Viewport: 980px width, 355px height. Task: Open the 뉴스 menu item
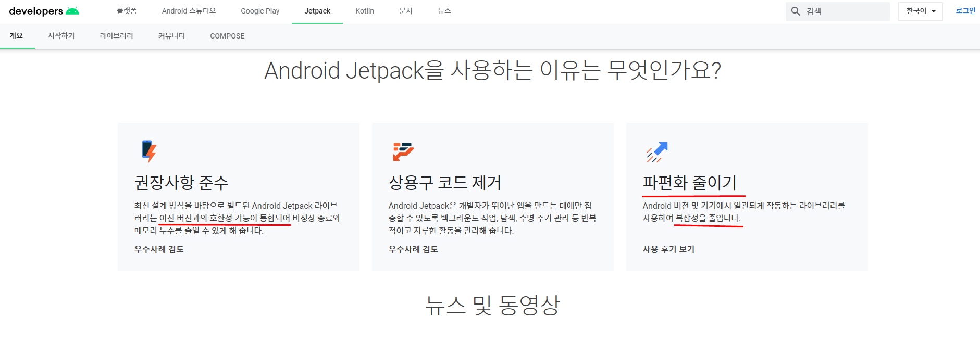pyautogui.click(x=444, y=11)
